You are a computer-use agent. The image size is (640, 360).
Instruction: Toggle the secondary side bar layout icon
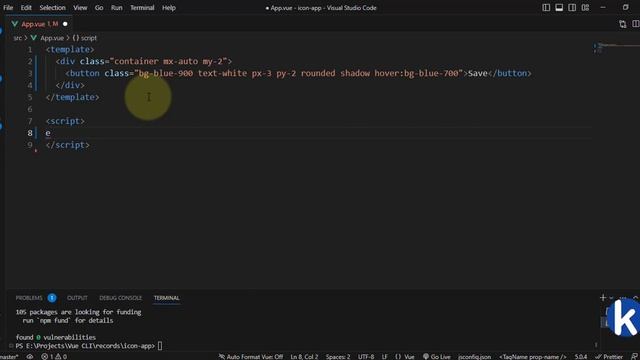coord(572,8)
